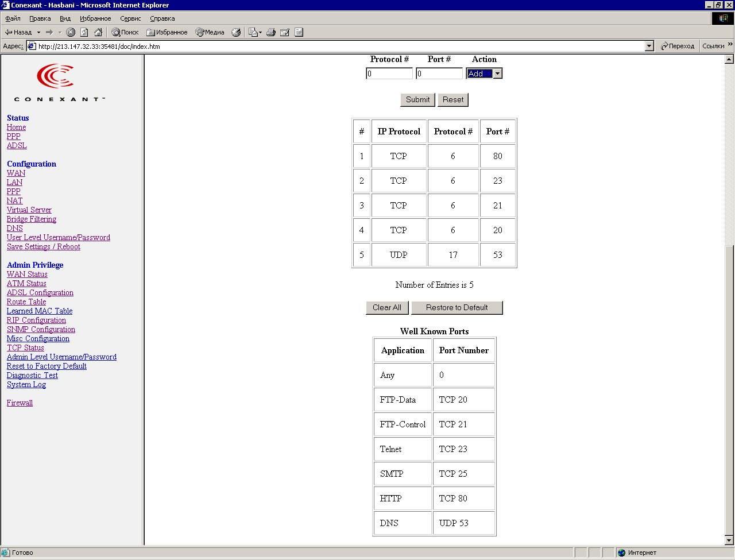Viewport: 735px width, 560px height.
Task: Open the Firewall link
Action: click(20, 403)
